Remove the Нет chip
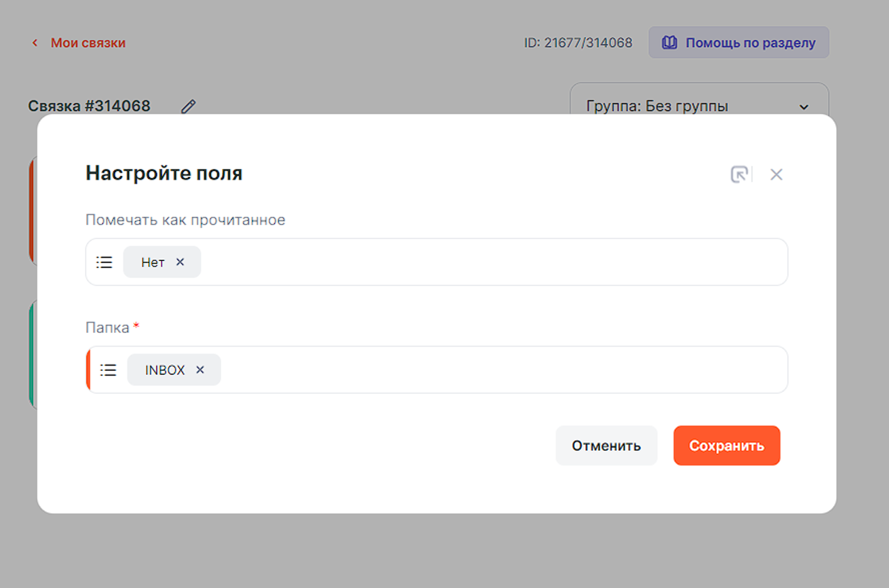The width and height of the screenshot is (889, 588). (x=180, y=262)
